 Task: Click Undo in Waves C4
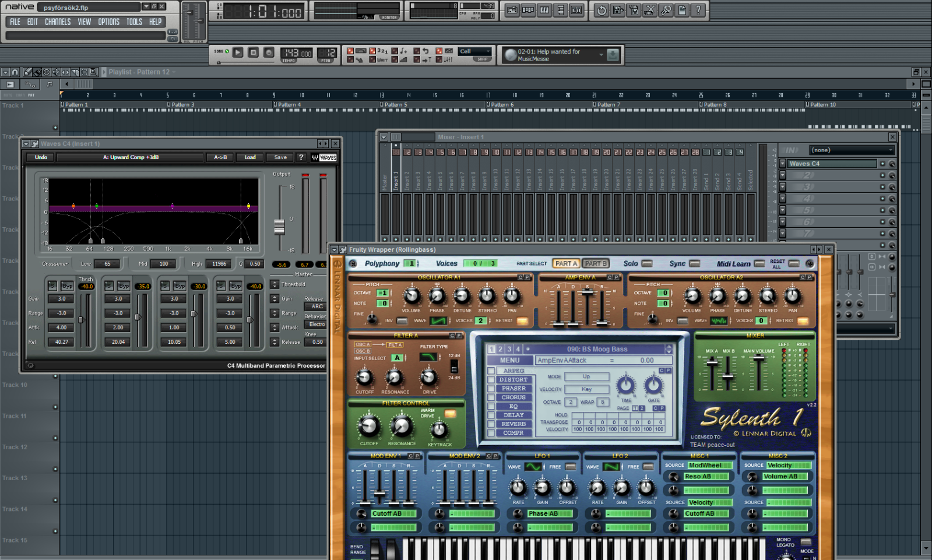(x=41, y=157)
